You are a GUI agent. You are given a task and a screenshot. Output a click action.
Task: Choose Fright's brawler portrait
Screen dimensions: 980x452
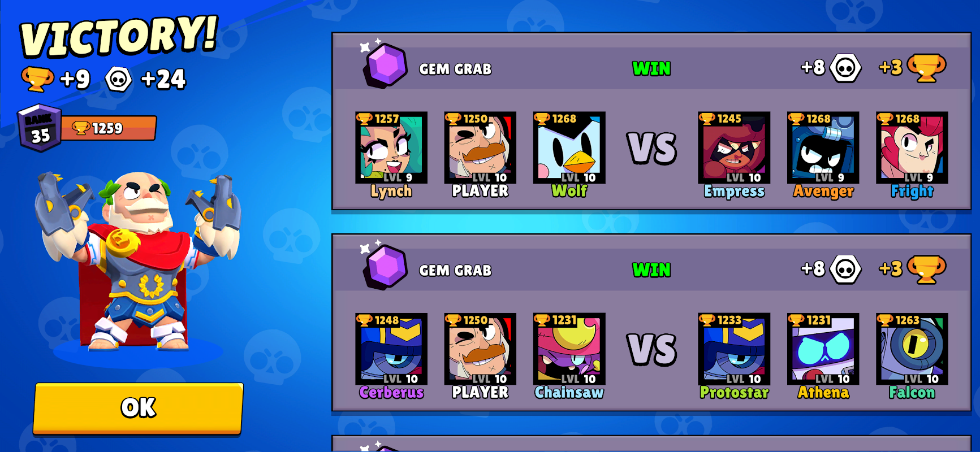coord(912,147)
